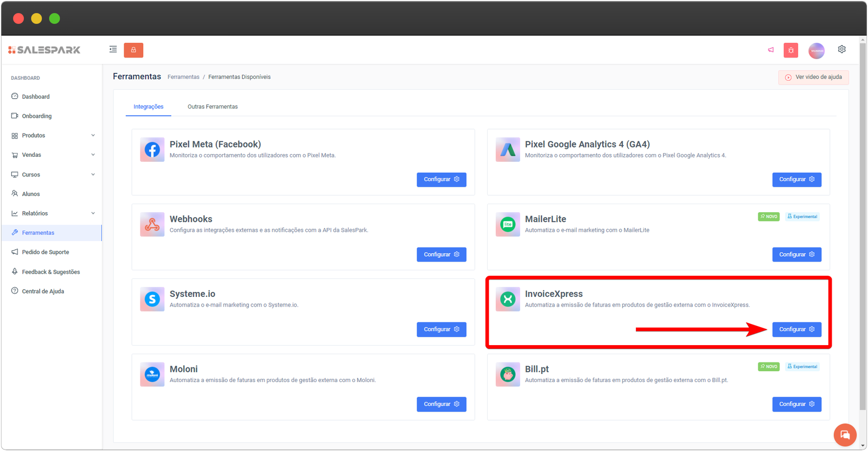Click the SalesPark logo
This screenshot has width=868, height=451.
pos(44,50)
